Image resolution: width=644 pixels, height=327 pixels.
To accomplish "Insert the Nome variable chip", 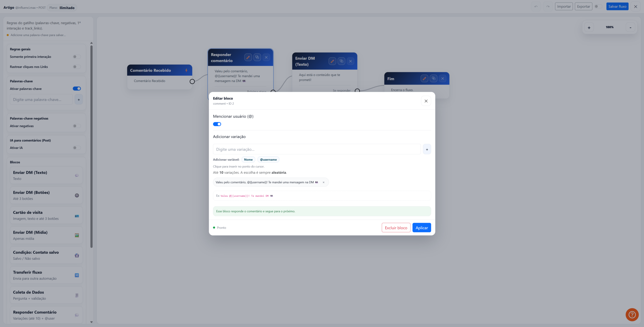I will [x=248, y=159].
